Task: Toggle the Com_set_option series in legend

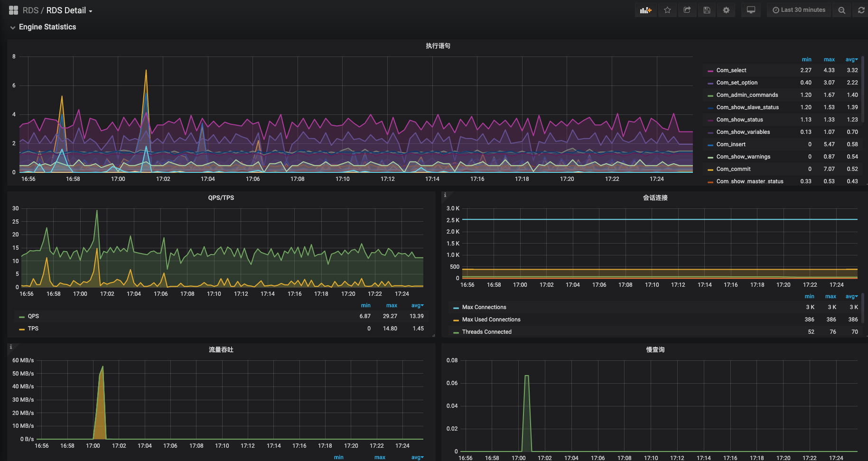Action: [x=737, y=83]
